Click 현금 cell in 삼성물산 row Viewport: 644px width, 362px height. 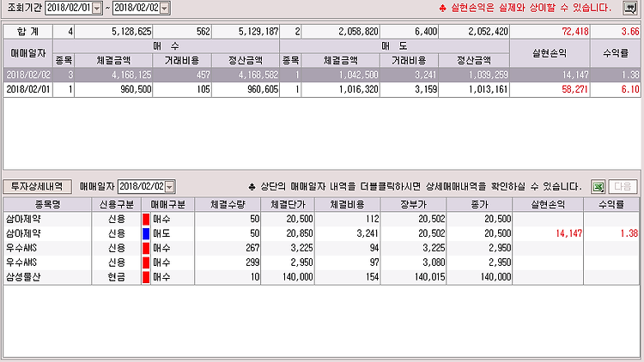click(x=116, y=277)
